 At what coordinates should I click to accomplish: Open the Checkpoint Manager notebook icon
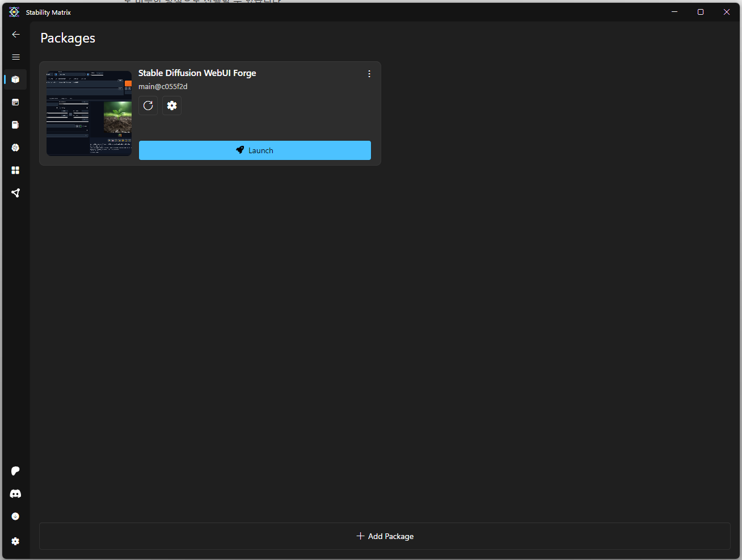15,125
